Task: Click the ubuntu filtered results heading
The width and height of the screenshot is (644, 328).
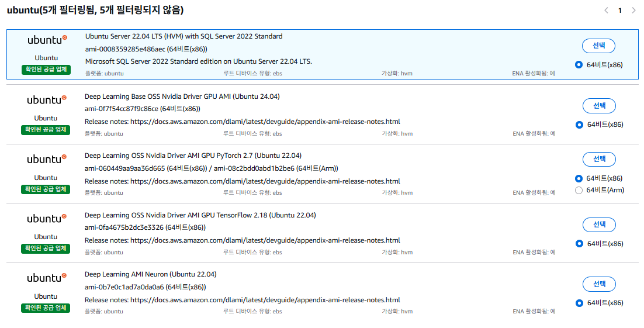Action: point(95,11)
